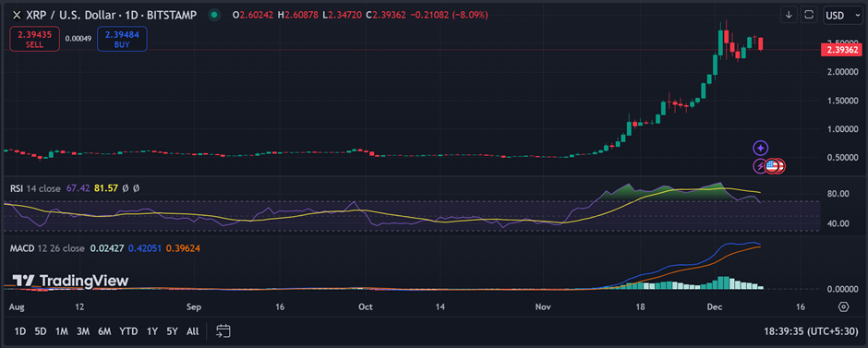This screenshot has height=348, width=868.
Task: Switch to the 3M date range
Action: coord(83,331)
